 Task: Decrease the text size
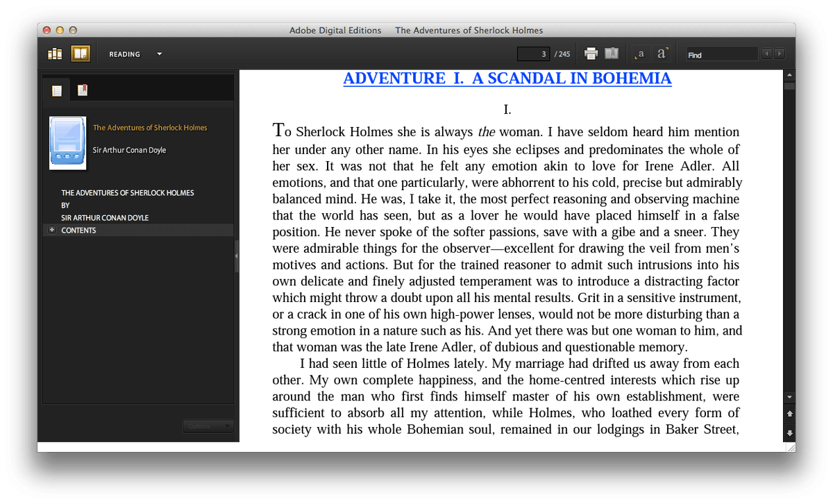pyautogui.click(x=639, y=53)
